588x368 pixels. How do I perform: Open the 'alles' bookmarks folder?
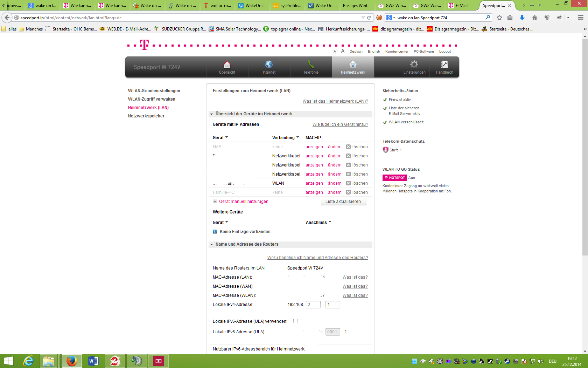click(9, 29)
